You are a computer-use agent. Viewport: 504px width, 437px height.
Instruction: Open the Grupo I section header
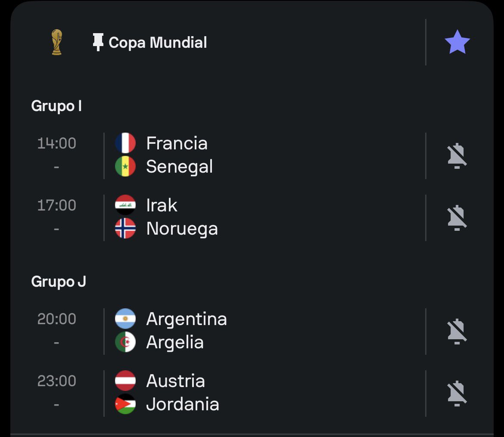56,106
